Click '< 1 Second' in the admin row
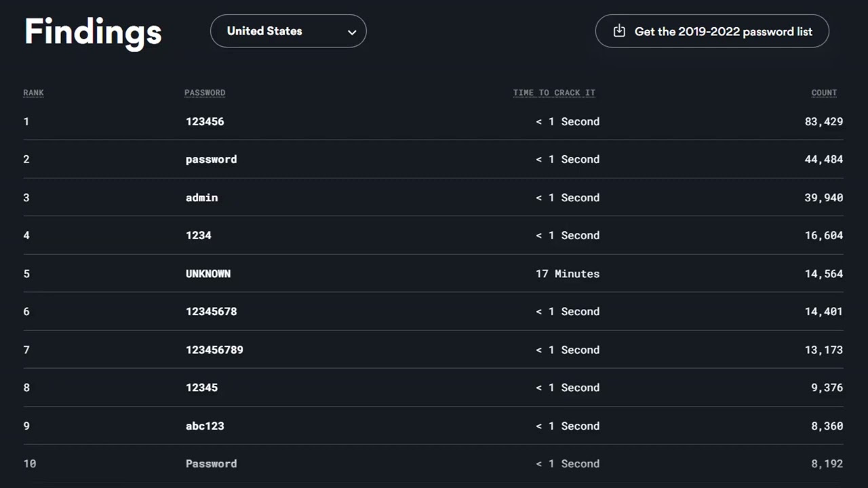 click(x=568, y=198)
